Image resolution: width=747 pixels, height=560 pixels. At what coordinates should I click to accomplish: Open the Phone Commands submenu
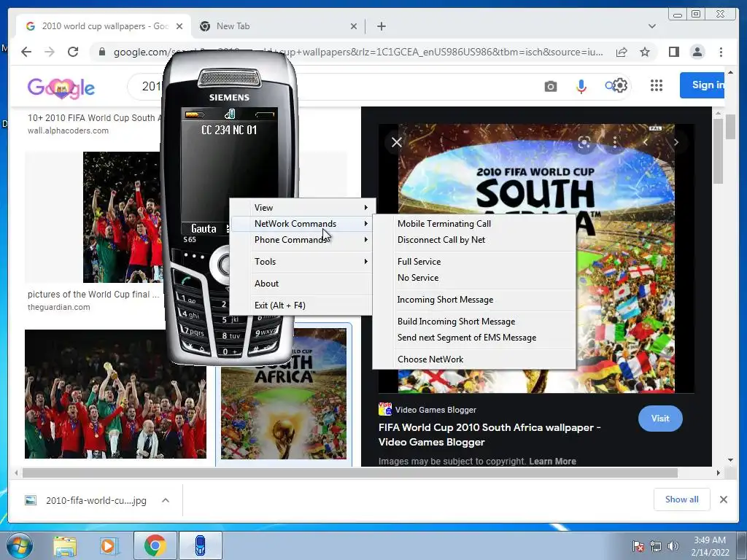tap(302, 239)
